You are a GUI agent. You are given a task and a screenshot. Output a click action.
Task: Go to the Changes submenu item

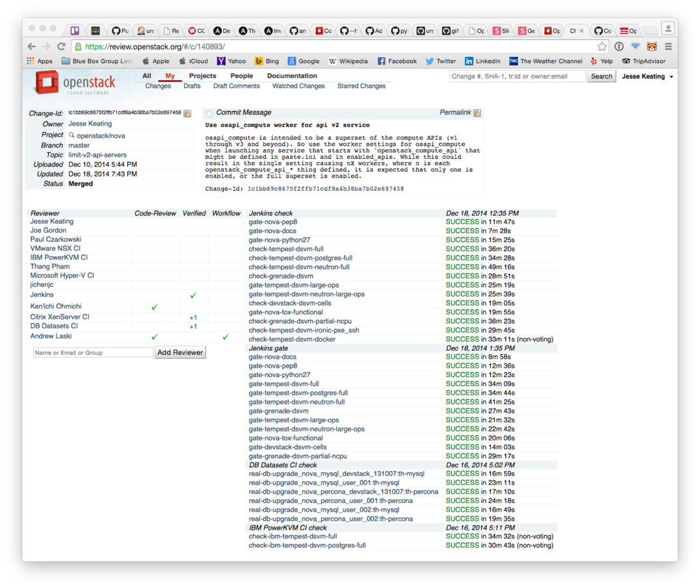point(158,86)
